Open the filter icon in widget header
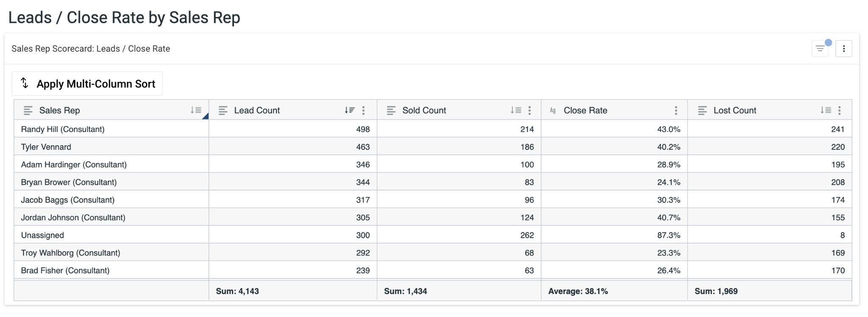Viewport: 868px width, 317px height. click(820, 49)
